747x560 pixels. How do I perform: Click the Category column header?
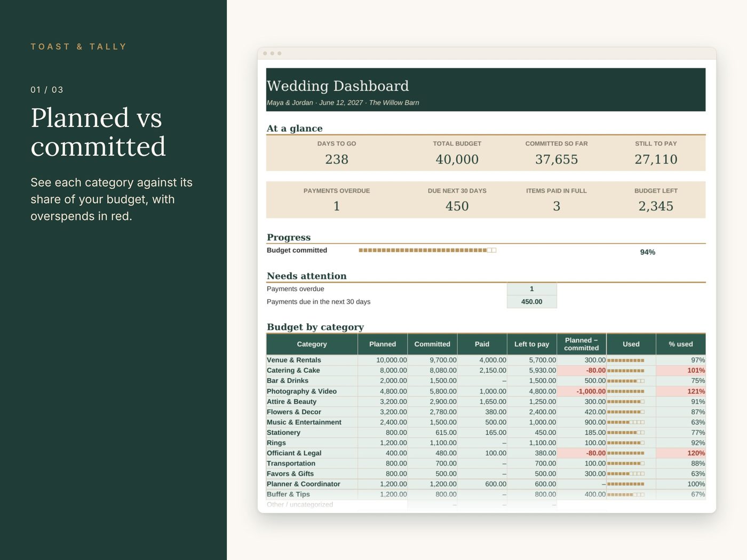coord(312,344)
